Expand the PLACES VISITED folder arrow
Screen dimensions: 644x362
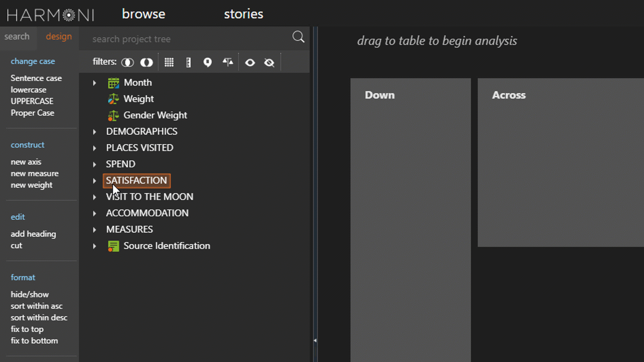click(x=95, y=148)
